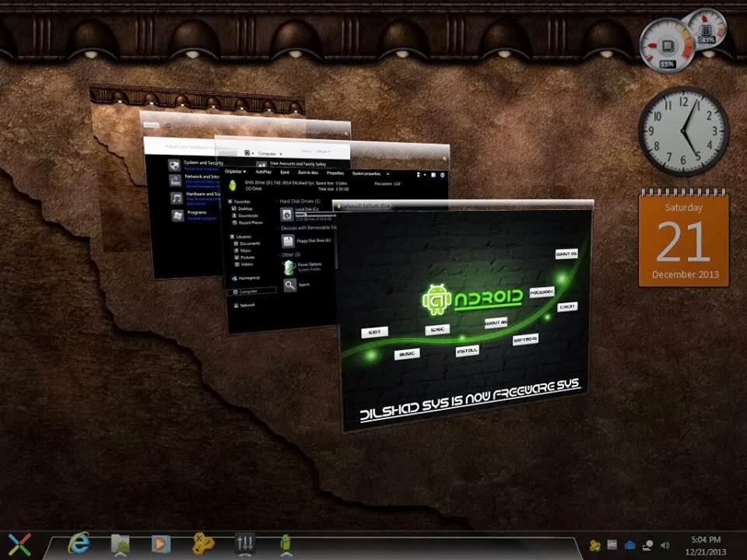Click System properties in Computer toolbar
747x560 pixels.
tap(366, 173)
